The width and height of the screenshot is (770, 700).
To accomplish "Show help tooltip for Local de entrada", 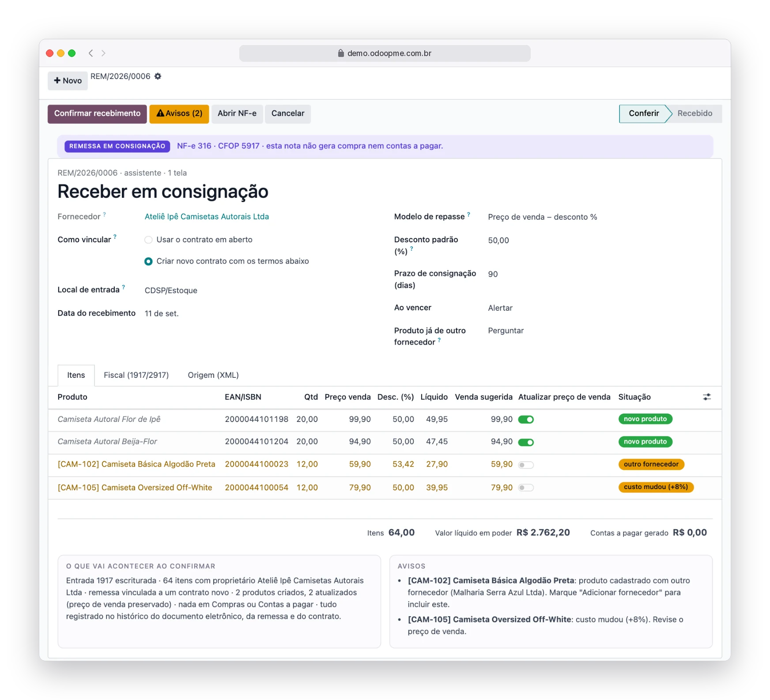I will pos(124,287).
